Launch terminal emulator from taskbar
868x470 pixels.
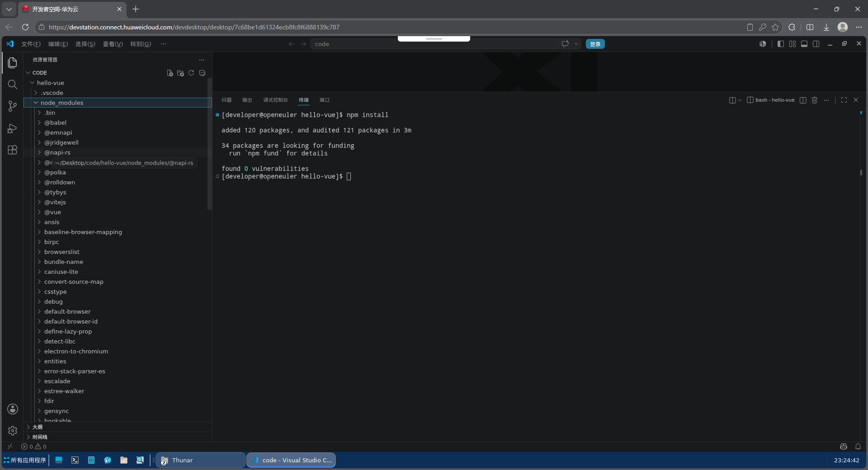[75, 460]
